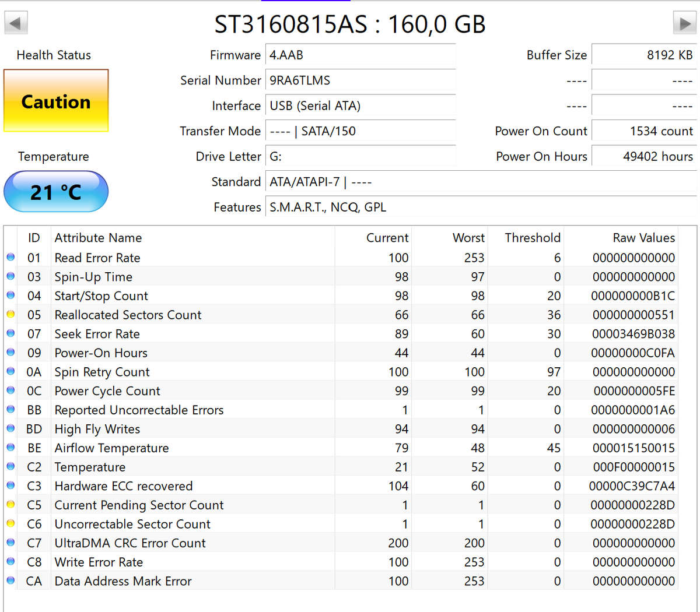Click the Serial Number field showing 9RA6TLMS
Screen dimensions: 700x612
click(x=360, y=80)
